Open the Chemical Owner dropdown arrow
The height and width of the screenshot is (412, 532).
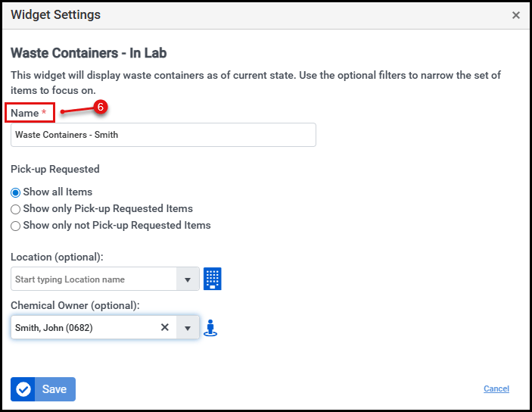pos(188,328)
